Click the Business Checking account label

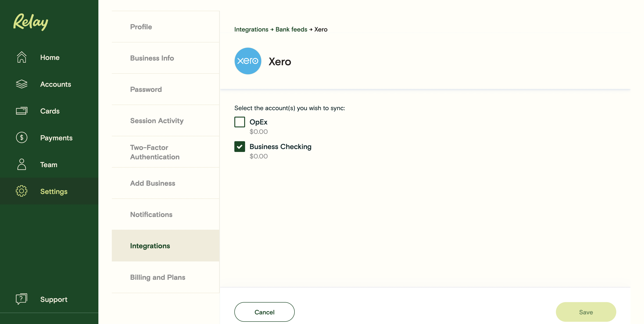(x=280, y=147)
